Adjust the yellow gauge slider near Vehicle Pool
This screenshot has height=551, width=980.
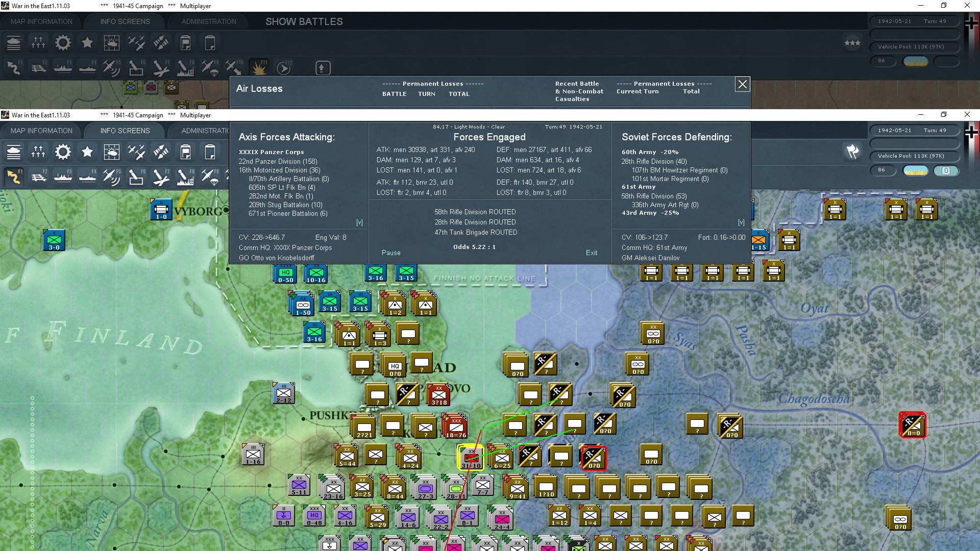click(x=916, y=170)
